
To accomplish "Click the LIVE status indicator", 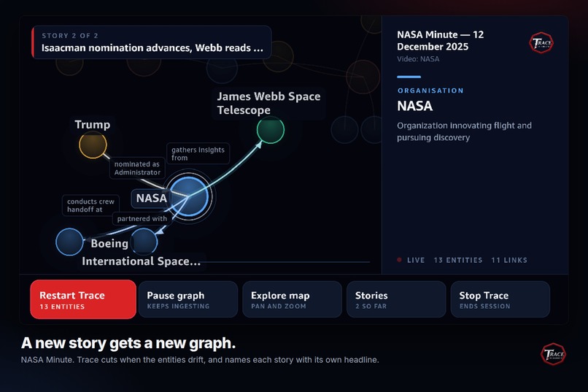I will (411, 260).
